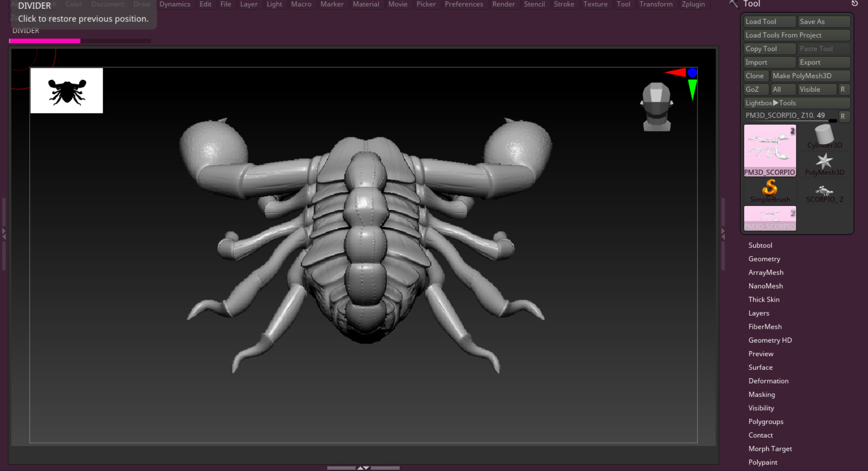Viewport: 868px width, 471px height.
Task: Open the Render menu
Action: [x=503, y=4]
